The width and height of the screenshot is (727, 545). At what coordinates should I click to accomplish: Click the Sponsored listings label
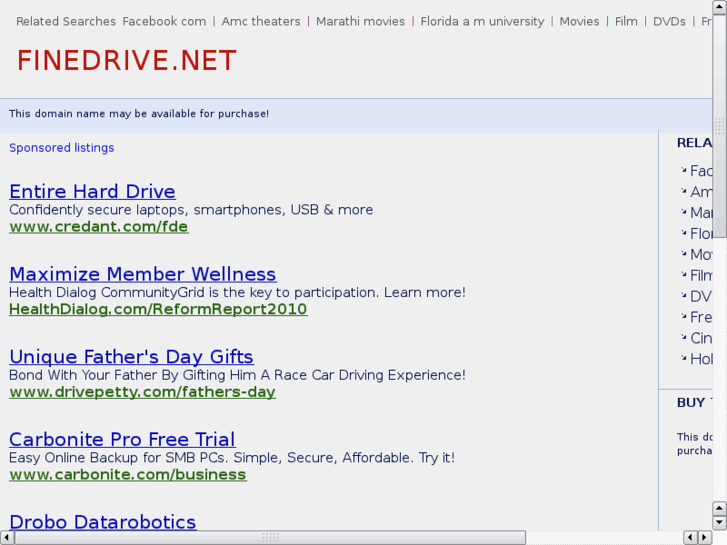[x=62, y=147]
